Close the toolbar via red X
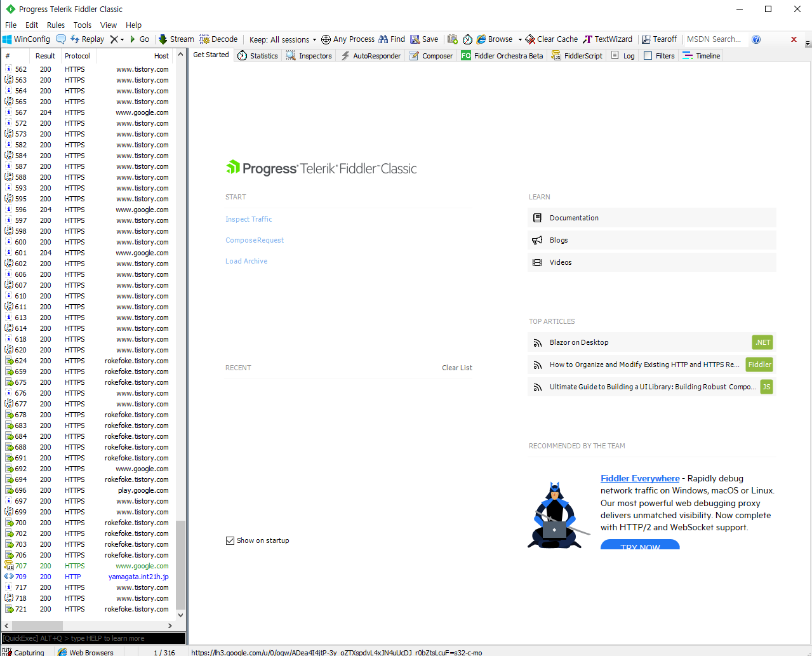812x656 pixels. [794, 39]
